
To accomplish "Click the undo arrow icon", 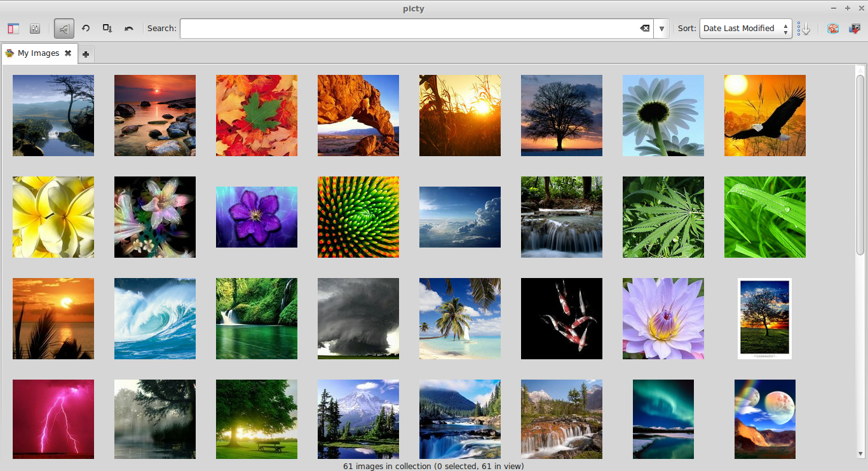I will point(129,28).
